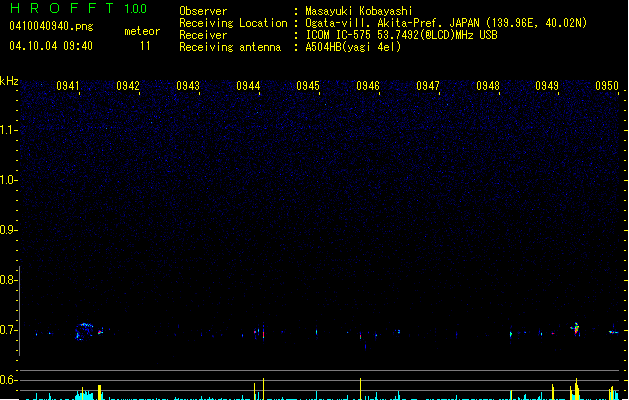
Task: Click the 0950 time marker
Action: click(607, 86)
